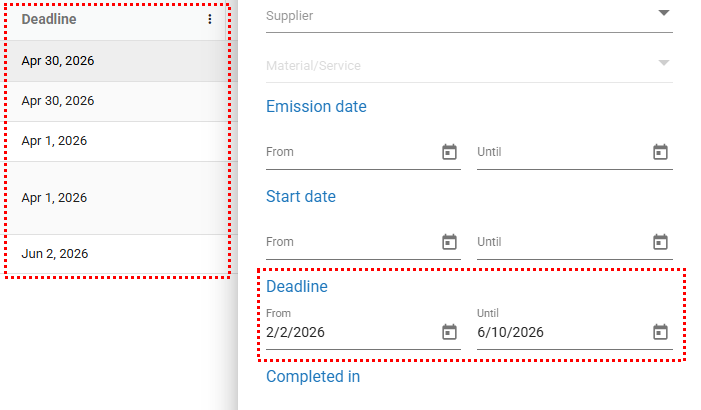Click the Start date From input
Viewport: 701px width, 410px height.
[350, 242]
